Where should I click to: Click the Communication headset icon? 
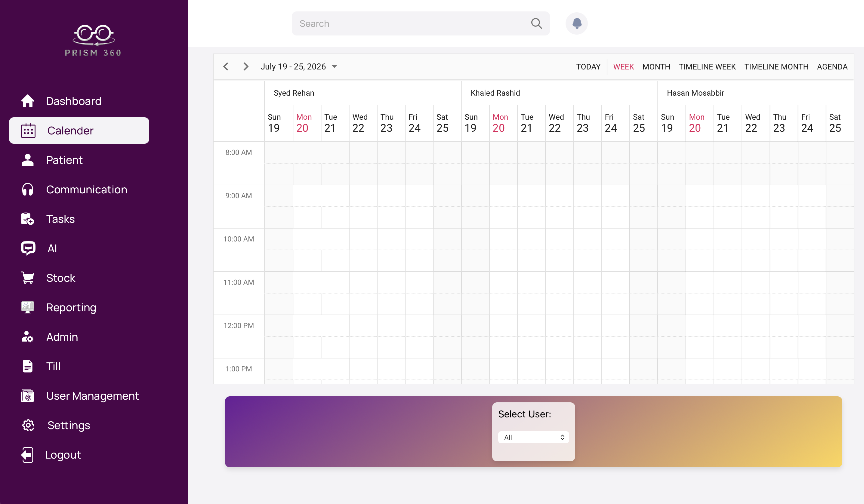coord(28,189)
